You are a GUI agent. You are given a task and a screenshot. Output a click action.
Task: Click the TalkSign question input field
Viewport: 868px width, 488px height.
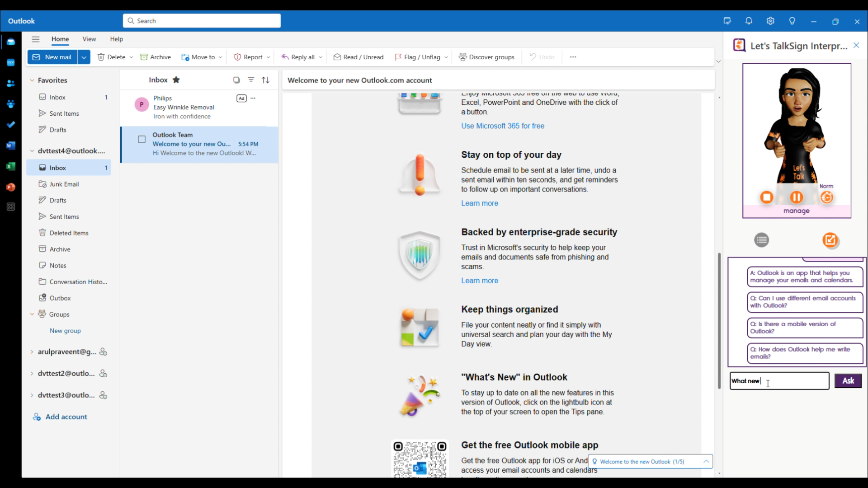click(x=779, y=381)
